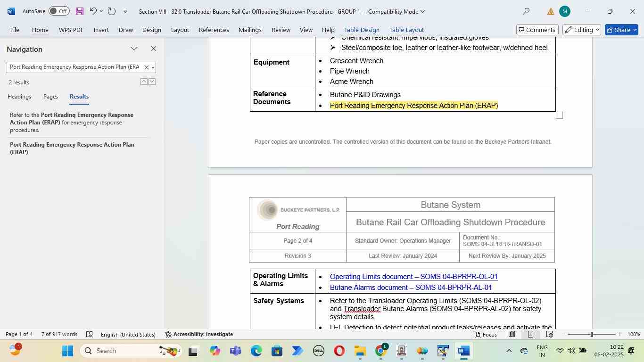Open Butane Alarms document SOMS 04-BPRPR-AL-01 link
This screenshot has width=644, height=362.
411,288
